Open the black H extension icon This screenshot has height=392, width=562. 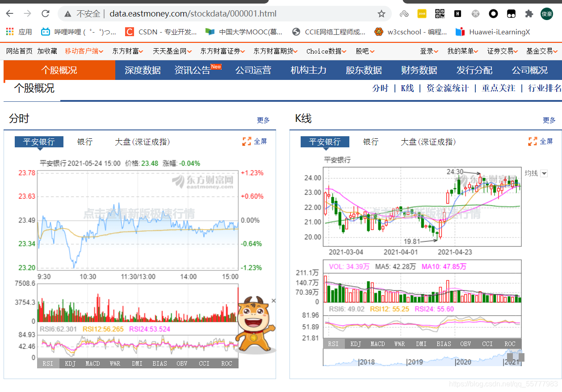[457, 14]
